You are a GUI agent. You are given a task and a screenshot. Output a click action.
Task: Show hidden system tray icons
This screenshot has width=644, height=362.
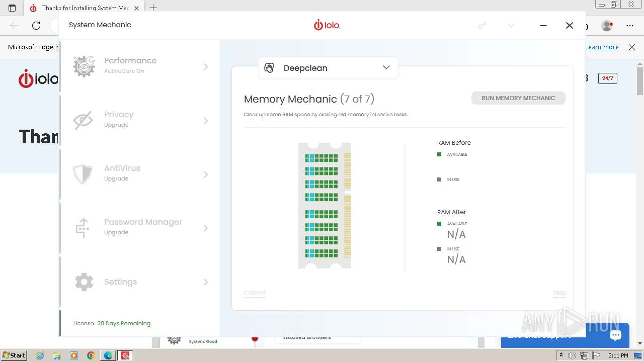(x=561, y=355)
